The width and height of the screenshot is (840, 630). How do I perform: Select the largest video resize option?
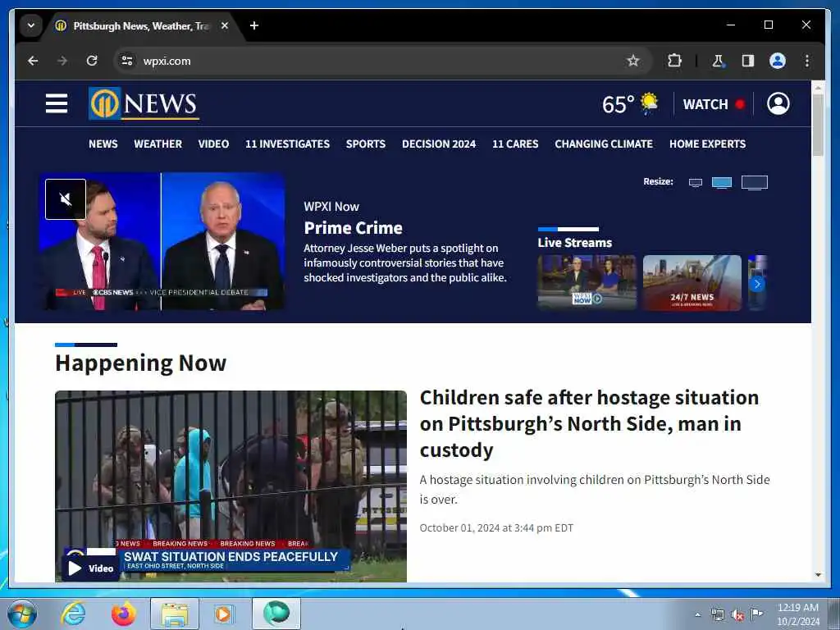coord(755,183)
